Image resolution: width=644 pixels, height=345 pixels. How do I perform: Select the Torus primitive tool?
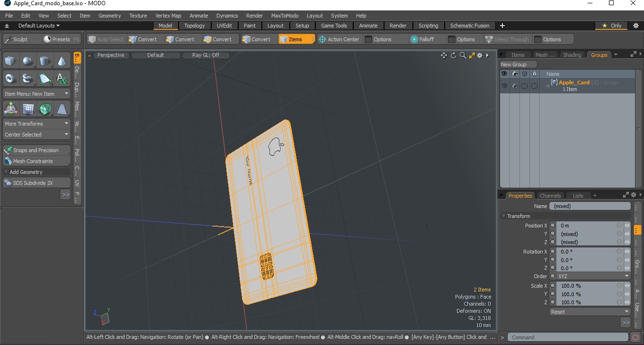pyautogui.click(x=10, y=78)
